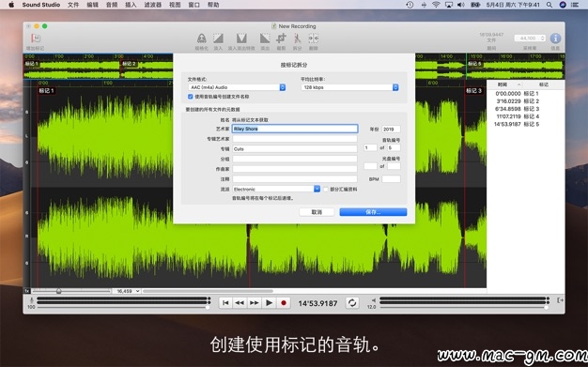This screenshot has width=588, height=367.
Task: Select marker 3 in the marker list
Action: (x=517, y=109)
